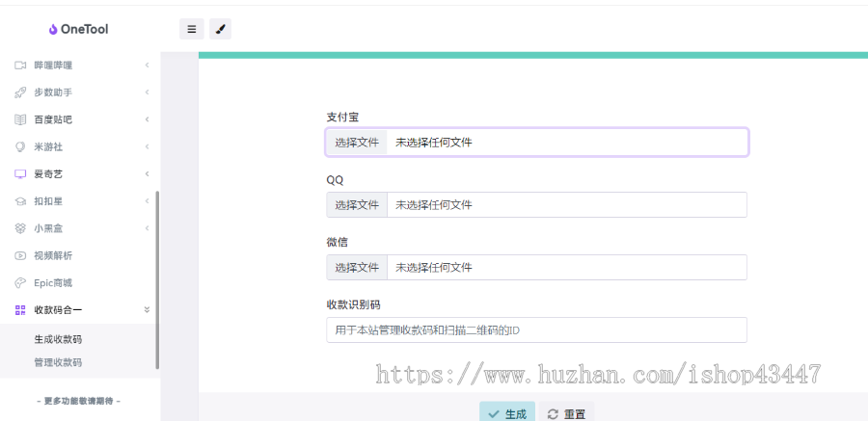Expand the 百度贴吧 submenu chevron
This screenshot has width=868, height=421.
[147, 119]
